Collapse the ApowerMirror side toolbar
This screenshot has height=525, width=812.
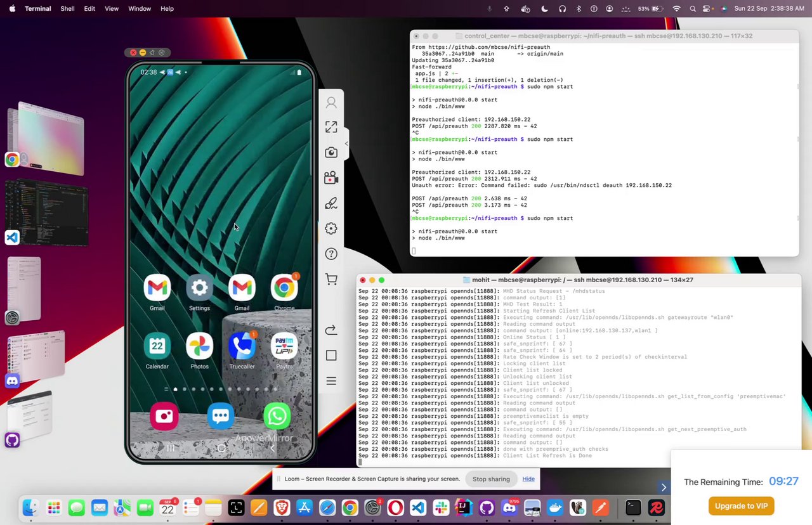tap(346, 144)
